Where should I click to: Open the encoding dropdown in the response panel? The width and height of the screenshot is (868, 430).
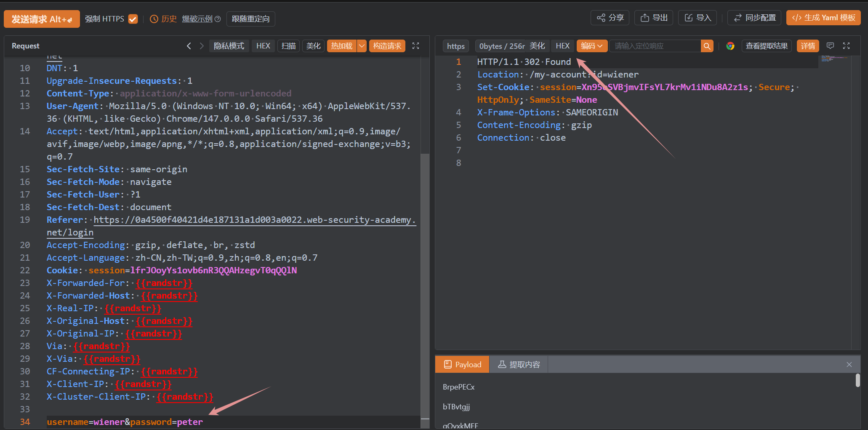coord(592,46)
